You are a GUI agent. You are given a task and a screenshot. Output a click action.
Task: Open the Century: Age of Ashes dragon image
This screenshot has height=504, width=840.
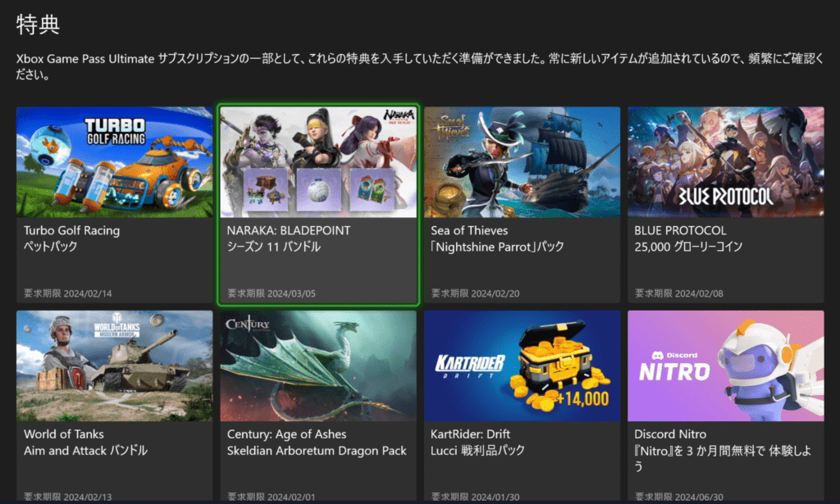tap(318, 366)
